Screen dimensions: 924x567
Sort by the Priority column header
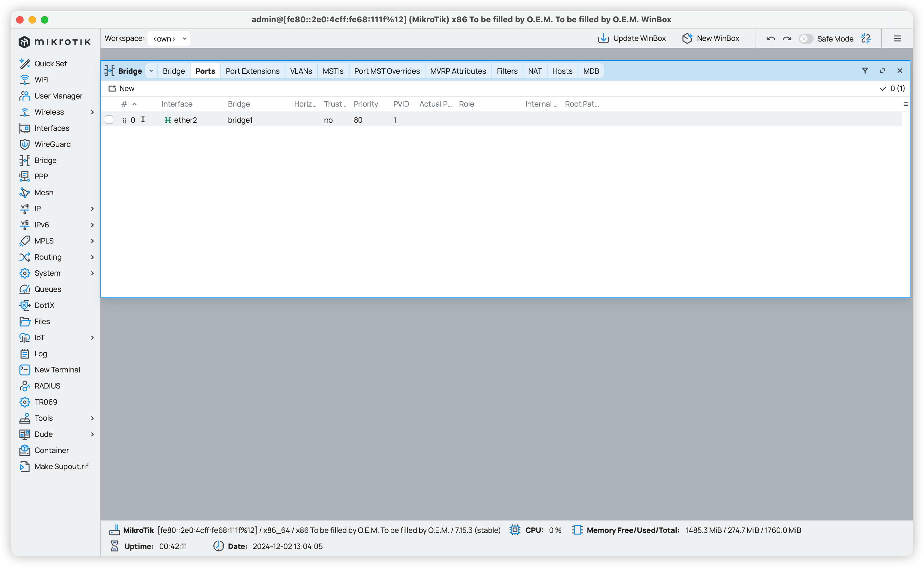point(366,104)
